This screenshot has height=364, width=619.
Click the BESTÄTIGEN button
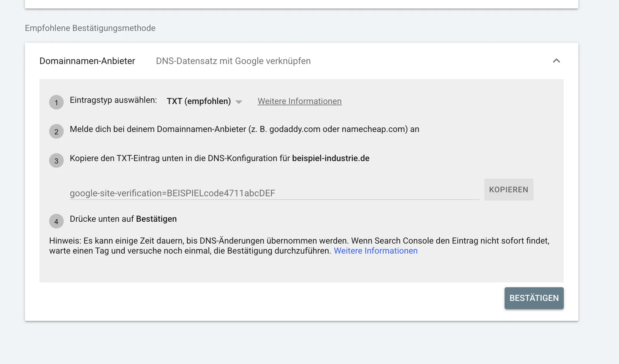coord(534,298)
